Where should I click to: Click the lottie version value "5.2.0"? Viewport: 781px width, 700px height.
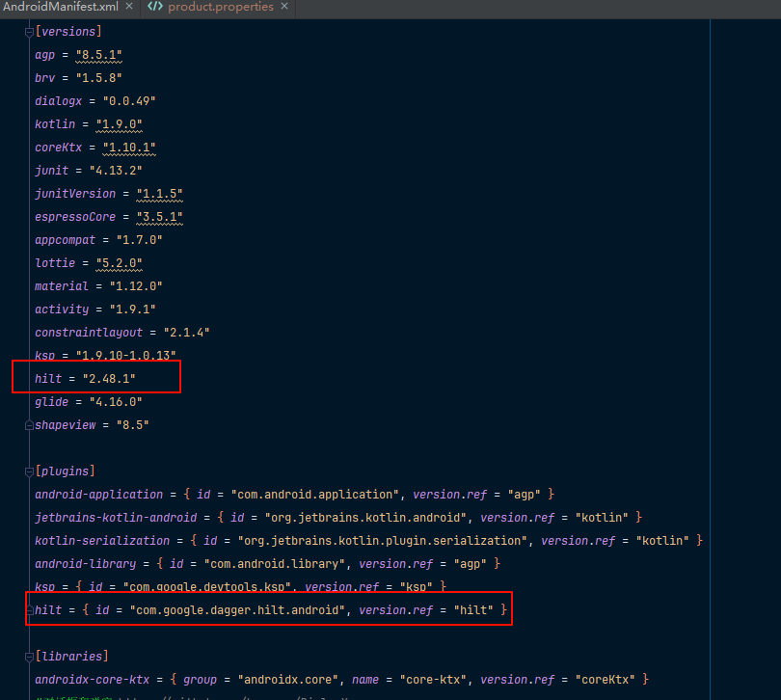point(119,263)
